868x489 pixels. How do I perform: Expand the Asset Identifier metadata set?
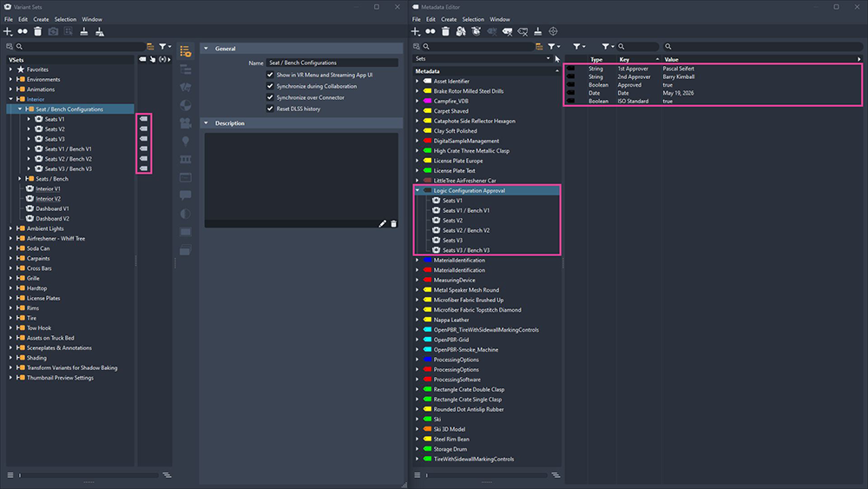pyautogui.click(x=418, y=82)
